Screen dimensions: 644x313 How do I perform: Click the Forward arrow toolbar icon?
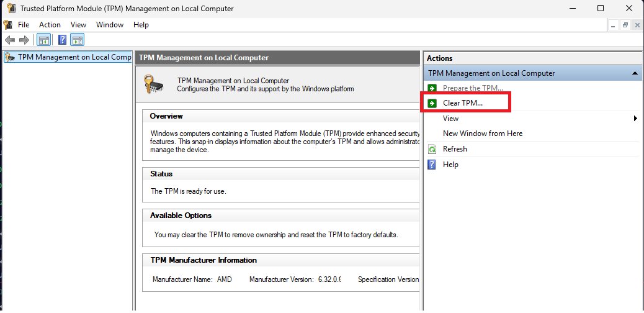tap(24, 40)
